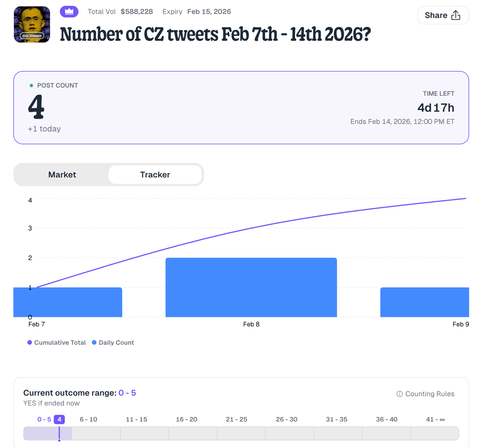Open the Counting Rules link
Viewport: 479px width, 448px height.
tap(429, 394)
